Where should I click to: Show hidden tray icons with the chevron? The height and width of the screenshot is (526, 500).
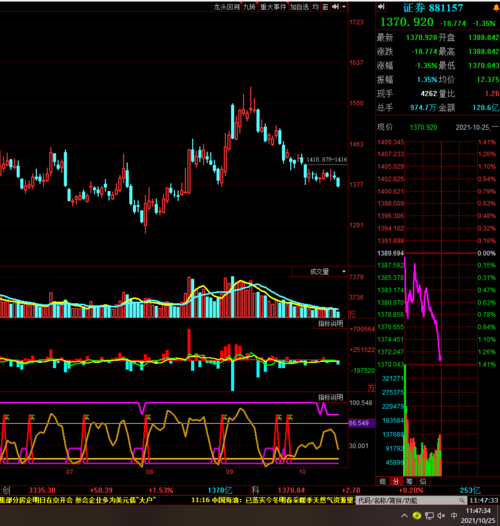[x=404, y=516]
